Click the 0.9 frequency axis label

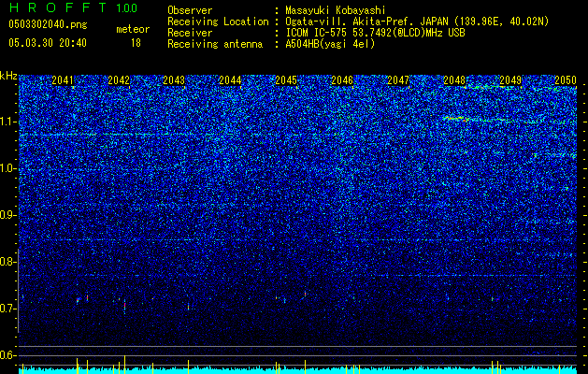click(x=8, y=215)
